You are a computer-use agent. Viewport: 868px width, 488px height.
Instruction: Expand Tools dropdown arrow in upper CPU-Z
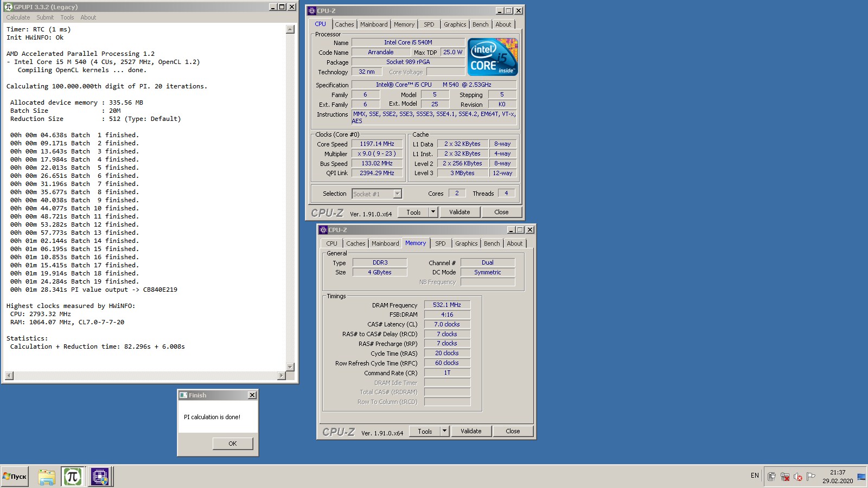coord(433,212)
